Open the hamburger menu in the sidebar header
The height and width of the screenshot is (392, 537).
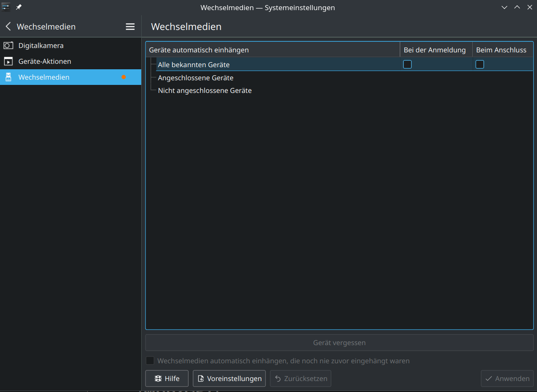pyautogui.click(x=130, y=26)
